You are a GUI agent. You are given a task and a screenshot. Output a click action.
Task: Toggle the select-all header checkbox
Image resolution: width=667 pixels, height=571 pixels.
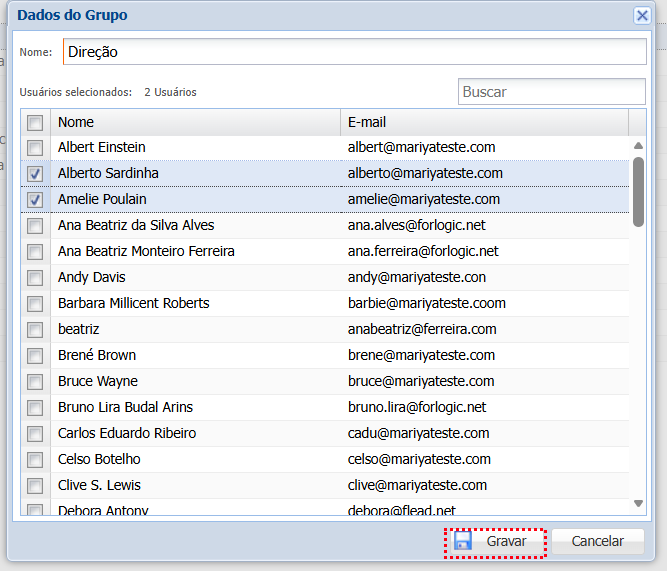(35, 122)
